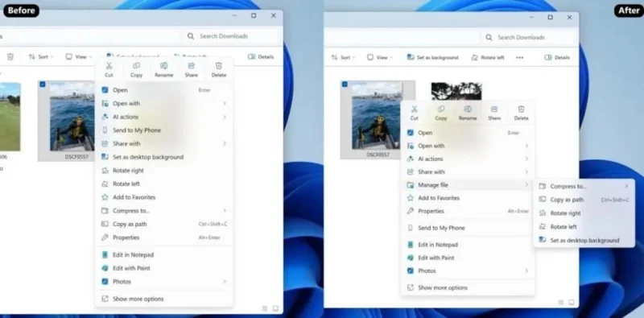644x318 pixels.
Task: Expand Compress to.. submenu in Before menu
Action: (164, 210)
